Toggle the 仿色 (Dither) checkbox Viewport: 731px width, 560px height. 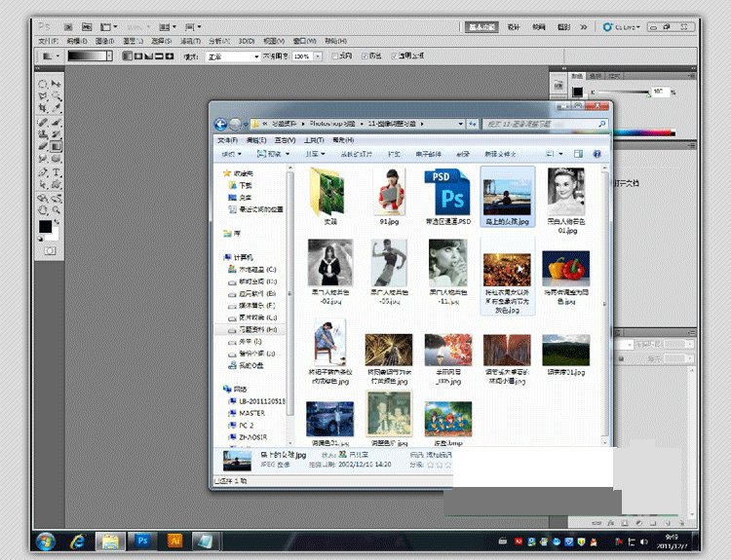tap(365, 57)
